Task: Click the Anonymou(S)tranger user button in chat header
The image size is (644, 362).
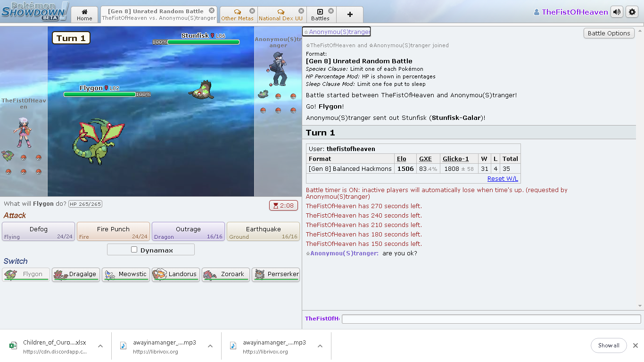Action: point(337,32)
